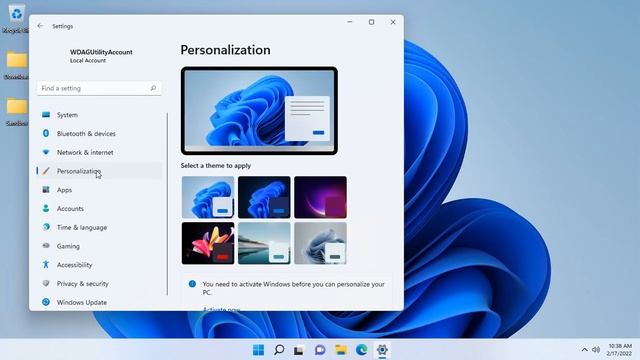
Task: Apply the dark blue bloom theme
Action: pos(264,197)
